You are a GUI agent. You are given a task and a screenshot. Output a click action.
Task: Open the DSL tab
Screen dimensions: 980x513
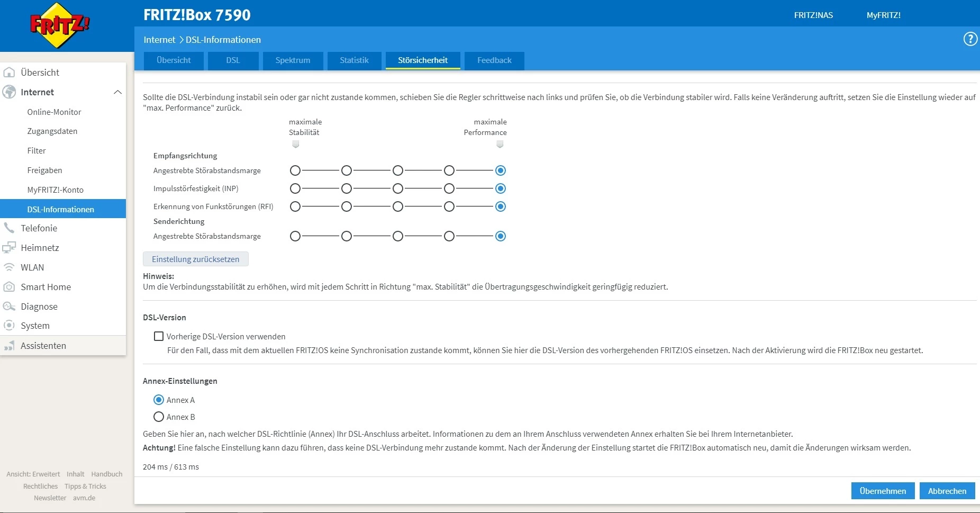233,60
